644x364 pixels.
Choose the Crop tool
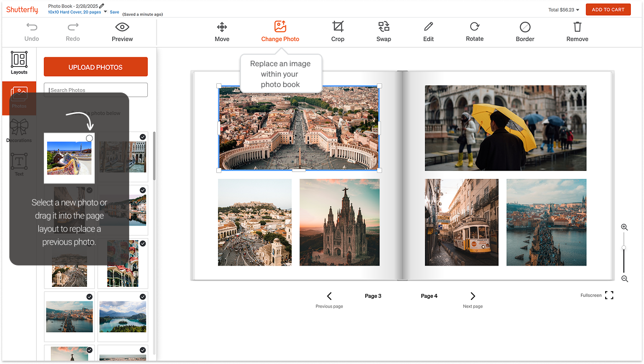point(337,32)
